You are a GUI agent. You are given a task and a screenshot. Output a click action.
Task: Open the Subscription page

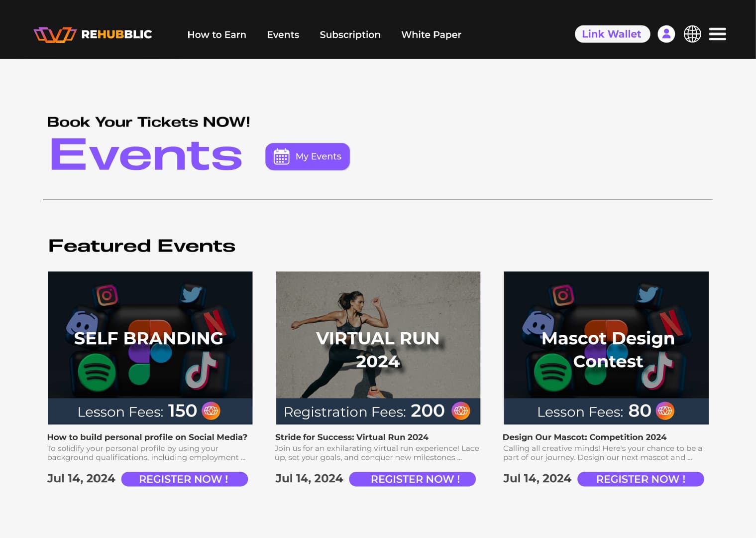(x=350, y=35)
